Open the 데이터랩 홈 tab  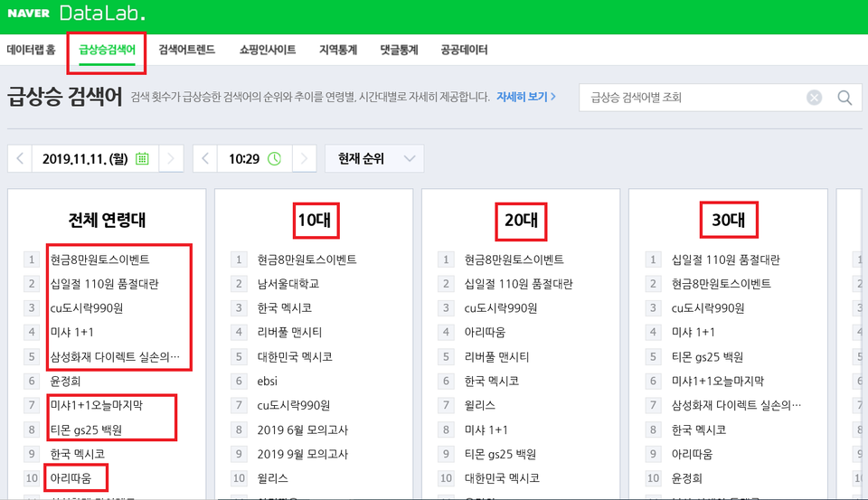click(31, 50)
